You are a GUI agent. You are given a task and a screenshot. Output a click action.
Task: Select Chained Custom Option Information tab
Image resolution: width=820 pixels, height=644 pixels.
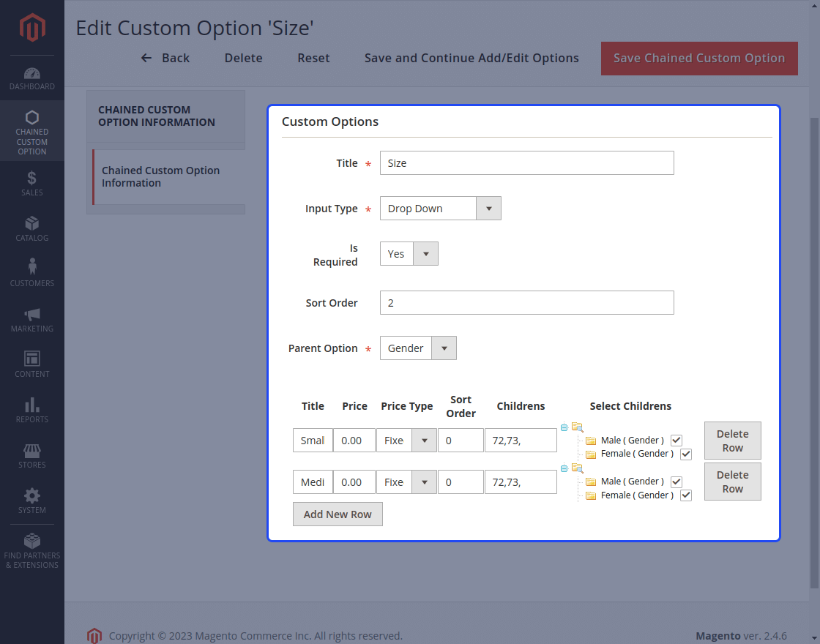[168, 176]
